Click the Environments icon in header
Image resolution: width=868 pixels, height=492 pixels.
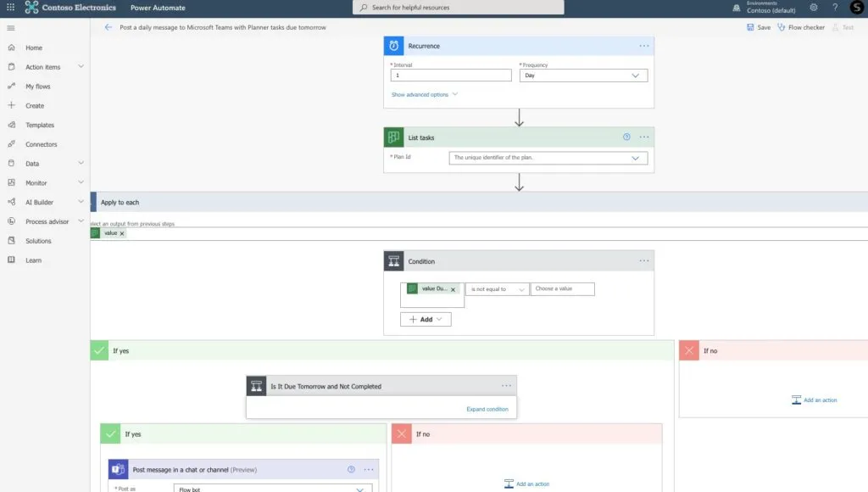737,8
